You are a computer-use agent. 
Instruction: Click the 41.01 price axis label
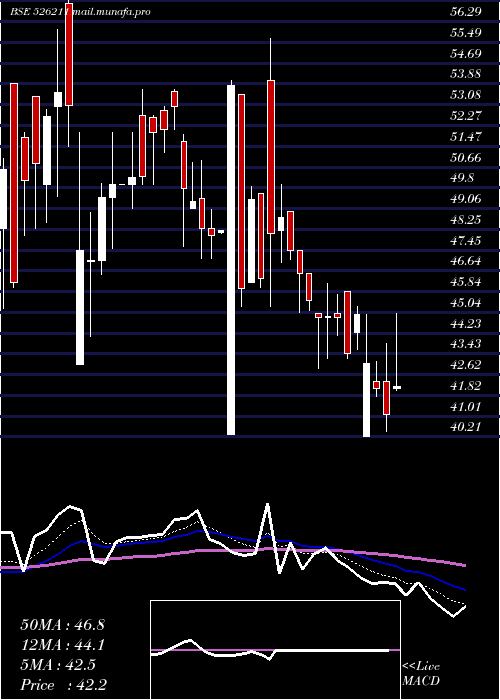466,406
